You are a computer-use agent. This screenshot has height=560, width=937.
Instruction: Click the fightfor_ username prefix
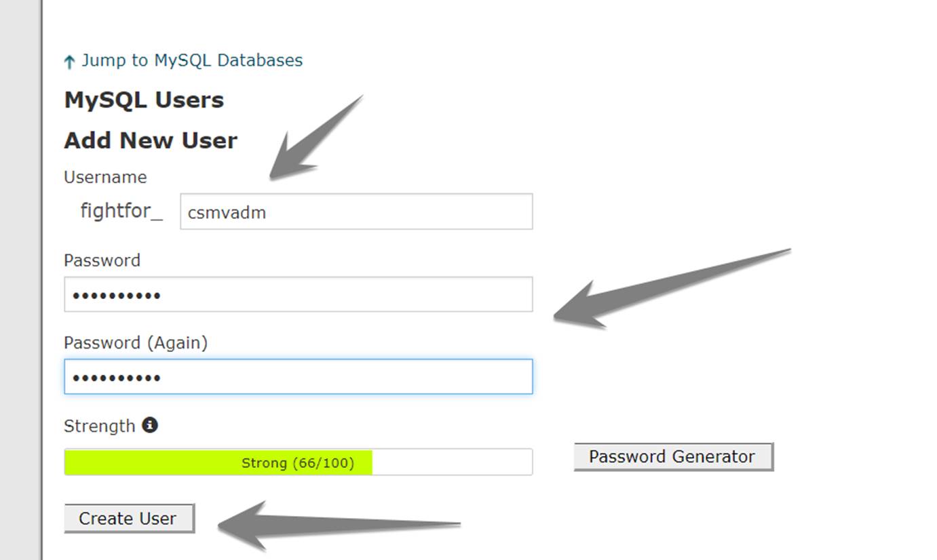[x=121, y=212]
